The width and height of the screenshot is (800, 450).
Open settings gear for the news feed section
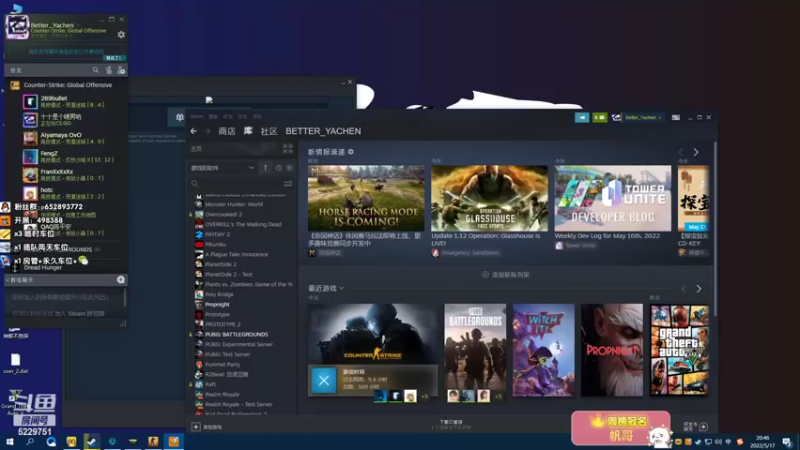coord(351,152)
